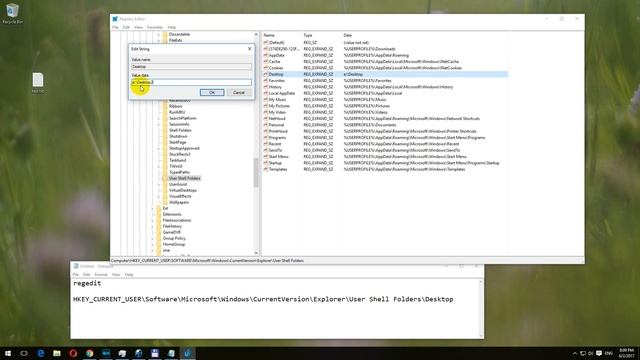Expand the VisualEffects key
Image resolution: width=640 pixels, height=360 pixels.
tap(159, 196)
